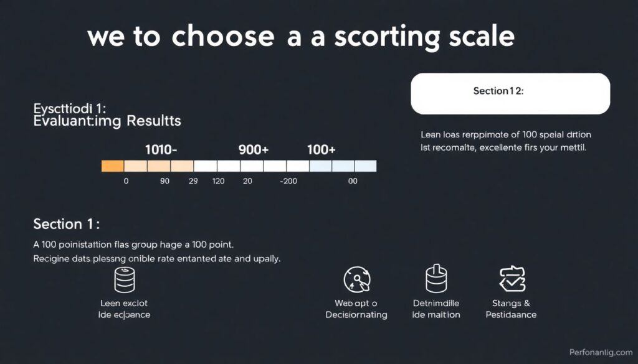
Task: Click the 120 tick label under the scale
Action: tap(218, 181)
